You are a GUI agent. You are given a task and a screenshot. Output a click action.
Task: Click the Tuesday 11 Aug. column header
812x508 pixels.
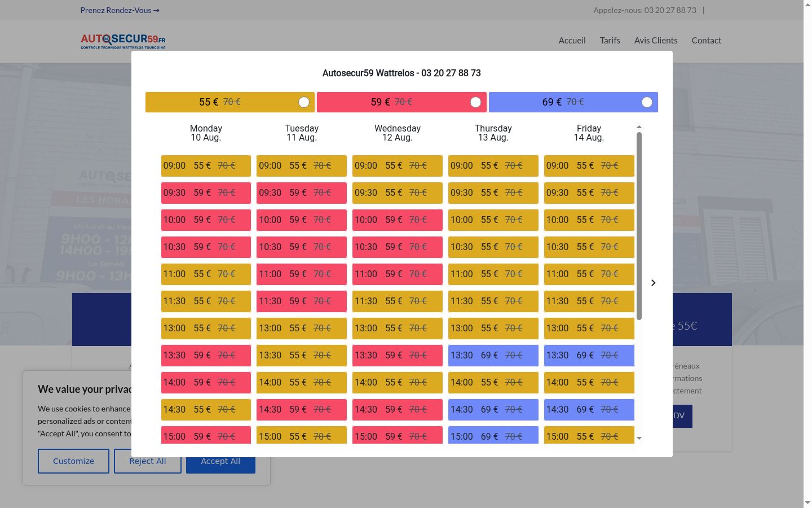point(302,133)
